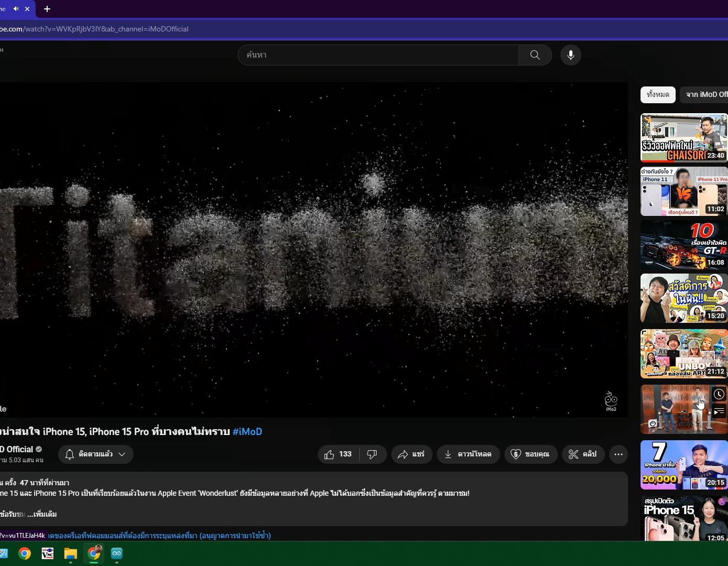728x566 pixels.
Task: Open a new browser tab
Action: click(47, 9)
